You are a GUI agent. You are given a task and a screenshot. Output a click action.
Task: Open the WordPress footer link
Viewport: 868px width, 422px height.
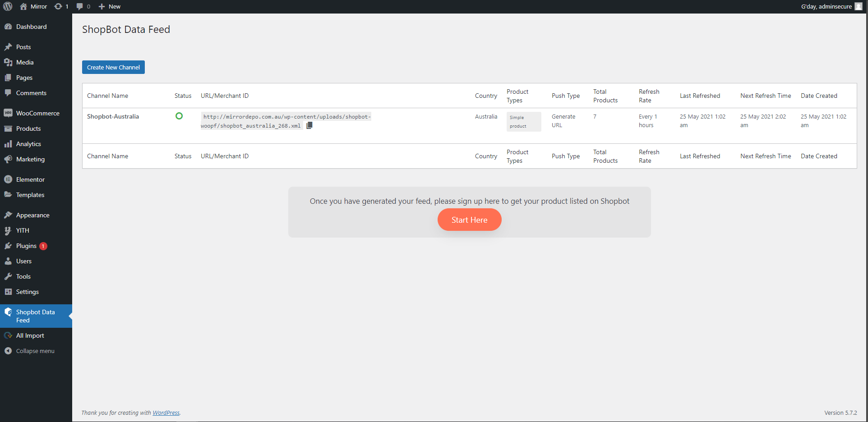(166, 413)
